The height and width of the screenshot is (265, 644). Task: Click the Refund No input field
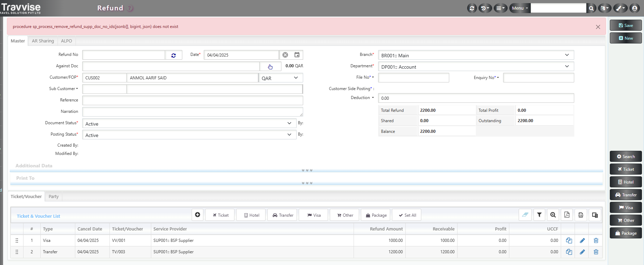click(124, 55)
